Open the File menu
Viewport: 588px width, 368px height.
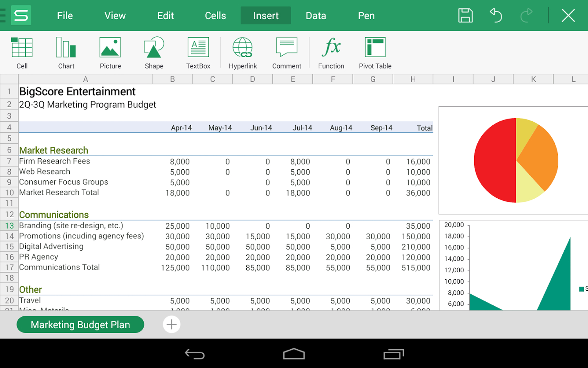tap(65, 16)
